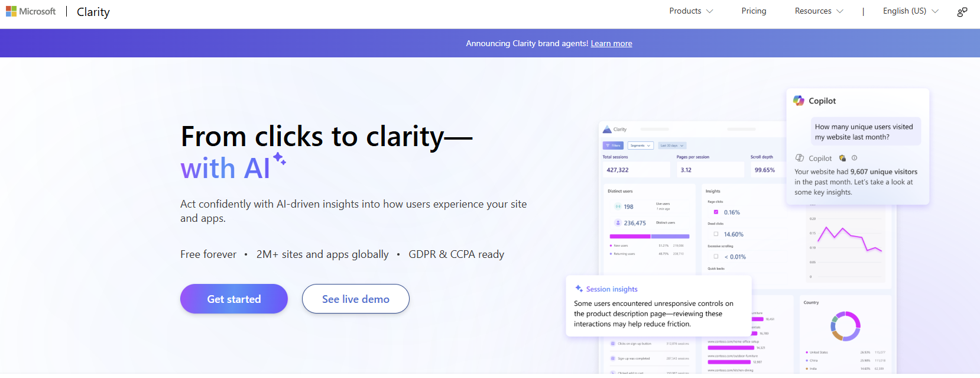The image size is (980, 378).
Task: Click the Insights card title
Action: (713, 191)
